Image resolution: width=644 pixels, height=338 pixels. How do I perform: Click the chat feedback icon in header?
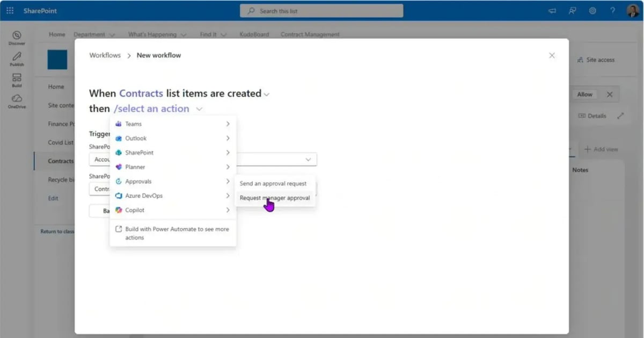tap(572, 11)
